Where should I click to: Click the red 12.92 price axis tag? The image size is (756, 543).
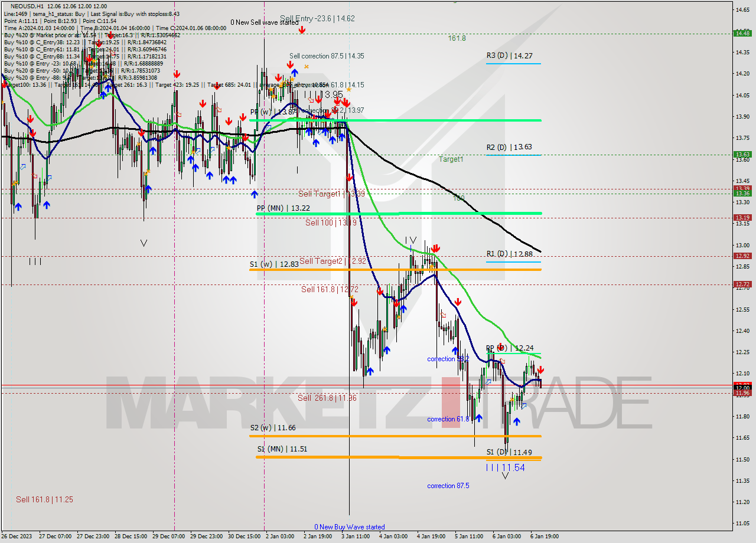(742, 256)
